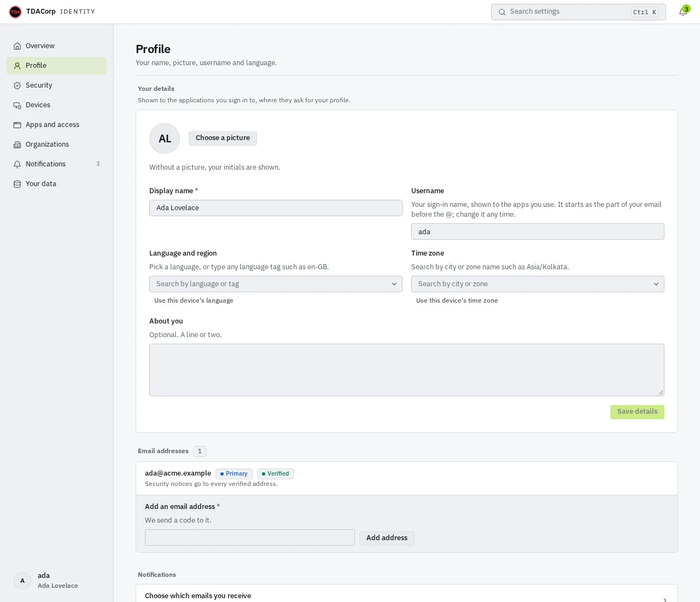
Task: Open the Time zone dropdown
Action: coord(538,284)
